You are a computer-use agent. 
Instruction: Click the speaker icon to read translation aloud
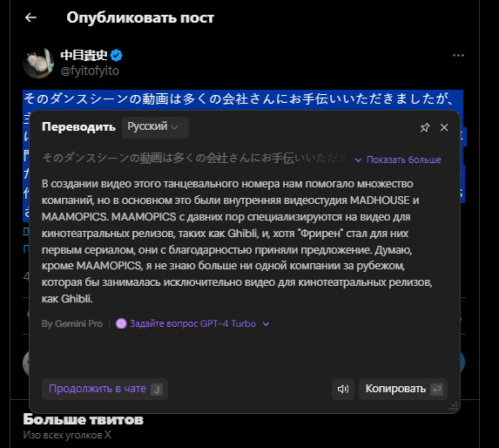pos(343,389)
